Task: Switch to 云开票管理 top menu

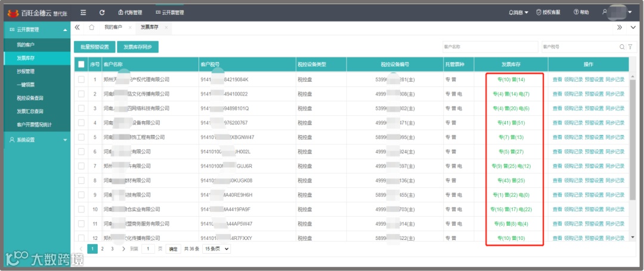Action: [169, 13]
